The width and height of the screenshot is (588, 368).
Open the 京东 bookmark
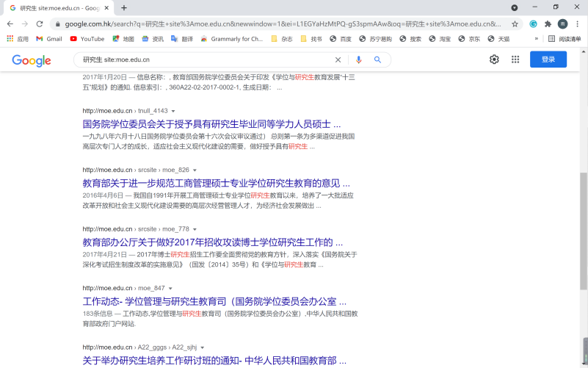click(x=469, y=39)
